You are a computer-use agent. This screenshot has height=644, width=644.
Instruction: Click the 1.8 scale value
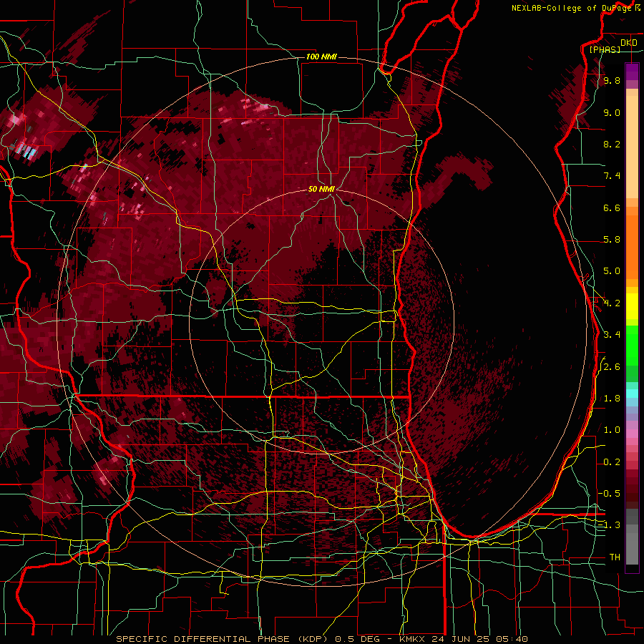point(612,399)
